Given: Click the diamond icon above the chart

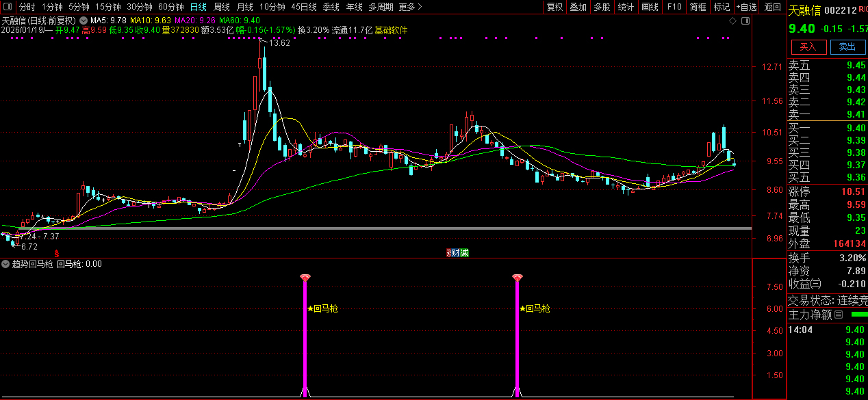Looking at the screenshot, I should pyautogui.click(x=733, y=21).
